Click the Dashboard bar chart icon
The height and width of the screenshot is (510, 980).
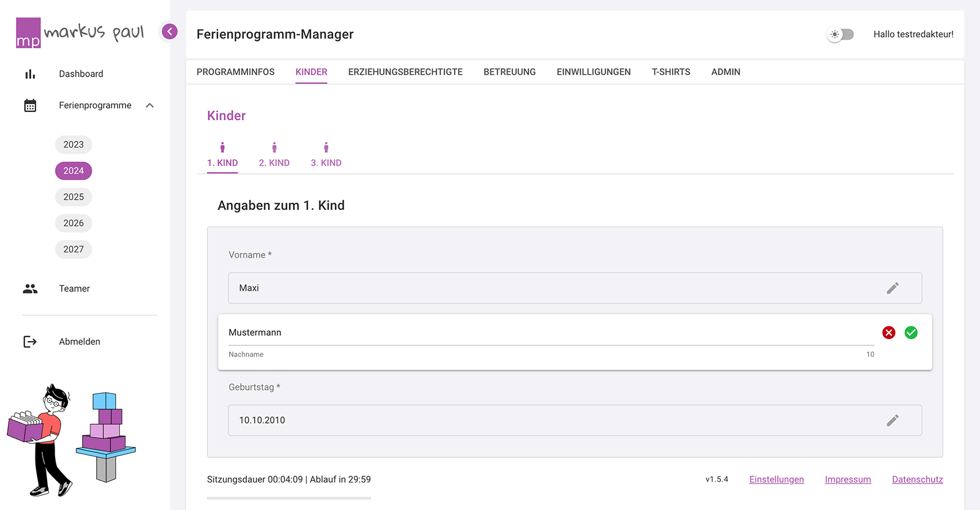pos(30,74)
